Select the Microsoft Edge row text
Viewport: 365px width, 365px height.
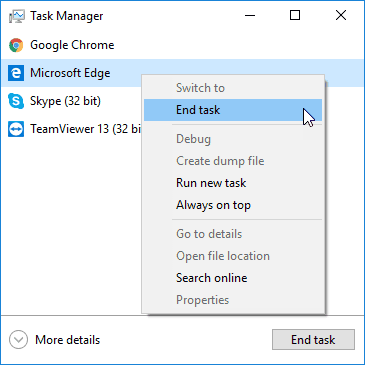[x=70, y=73]
